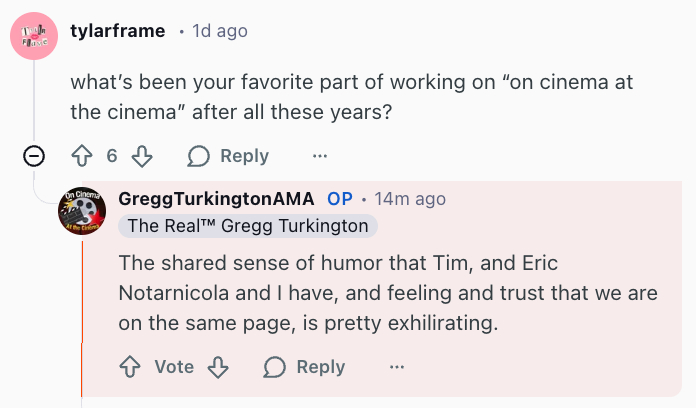Click the "14m ago" reply timestamp
Screen dimensions: 696x408
pyautogui.click(x=410, y=199)
